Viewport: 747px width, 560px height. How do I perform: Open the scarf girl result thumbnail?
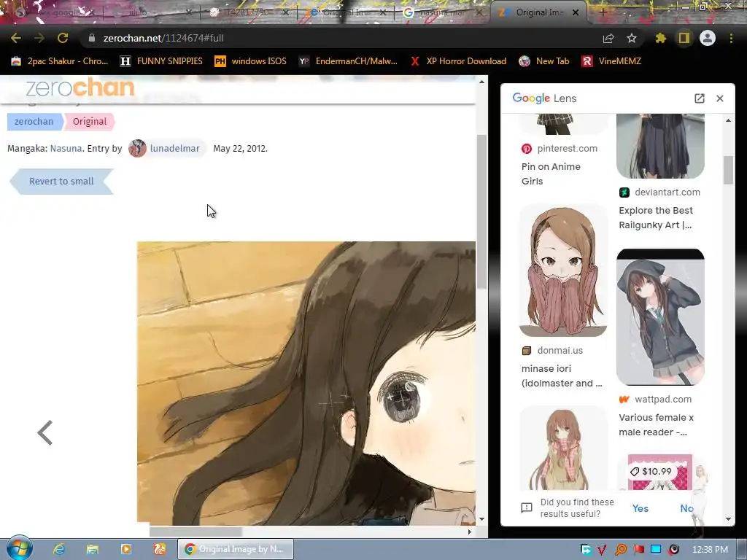click(563, 448)
